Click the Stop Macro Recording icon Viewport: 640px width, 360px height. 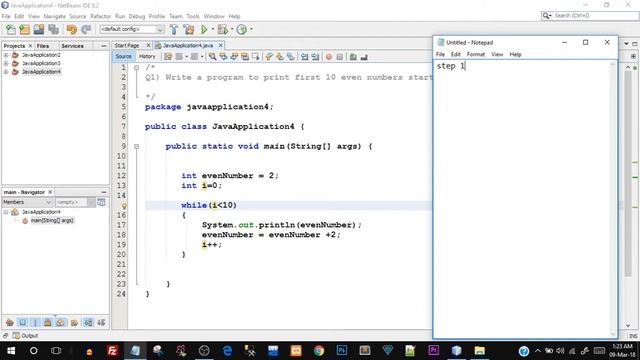(x=340, y=57)
